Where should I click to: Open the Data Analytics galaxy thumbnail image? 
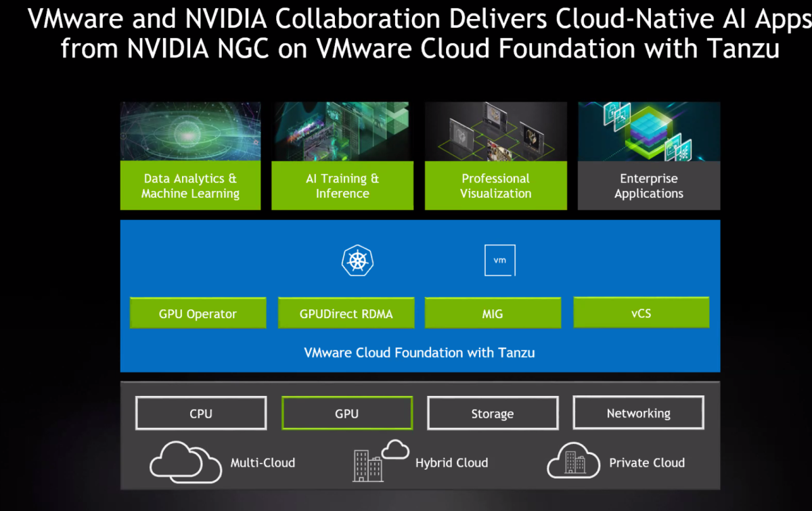tap(191, 131)
